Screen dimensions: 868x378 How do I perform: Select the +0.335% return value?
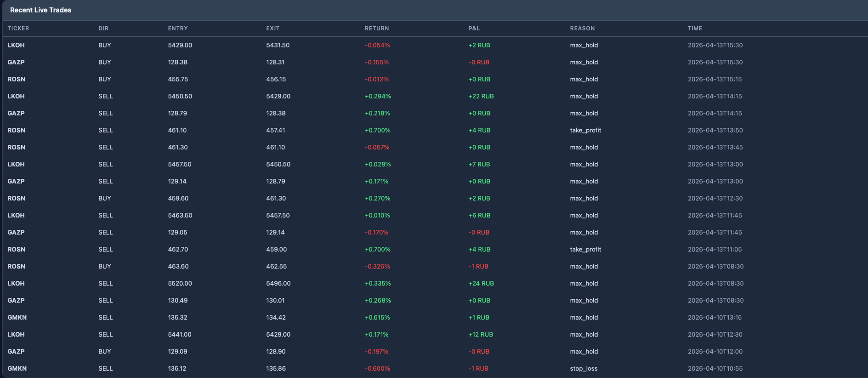pos(378,284)
